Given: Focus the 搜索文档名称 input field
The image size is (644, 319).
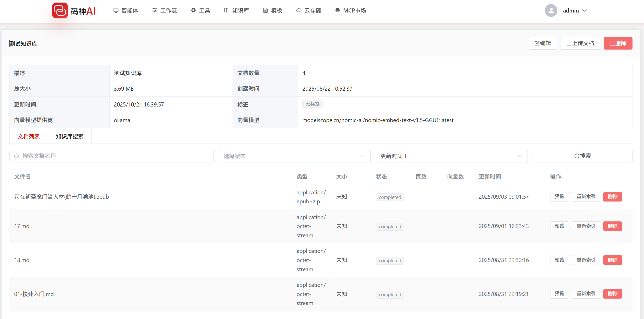Looking at the screenshot, I should 112,156.
